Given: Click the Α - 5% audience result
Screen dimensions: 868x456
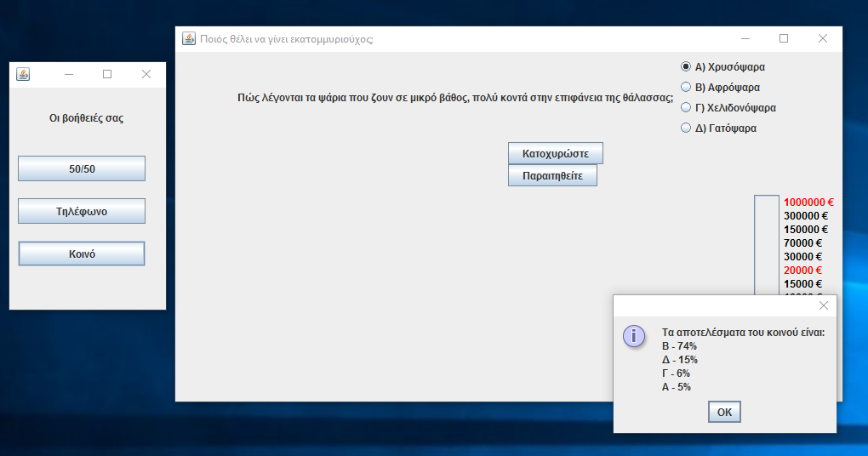Looking at the screenshot, I should [x=677, y=387].
